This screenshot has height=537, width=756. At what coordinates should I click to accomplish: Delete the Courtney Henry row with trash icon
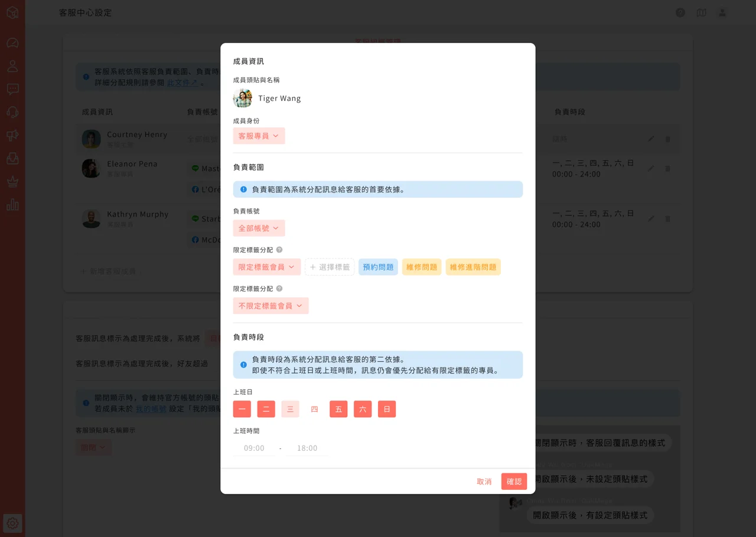pos(667,139)
